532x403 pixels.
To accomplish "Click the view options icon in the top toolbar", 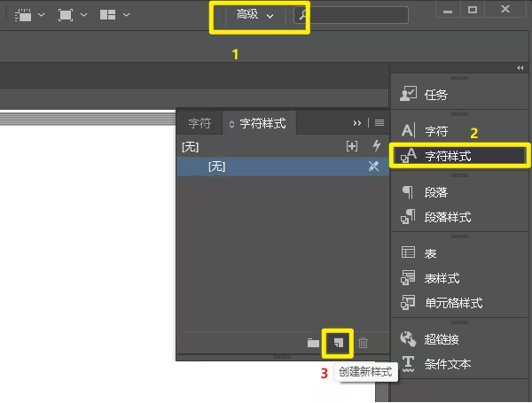I will click(x=23, y=15).
